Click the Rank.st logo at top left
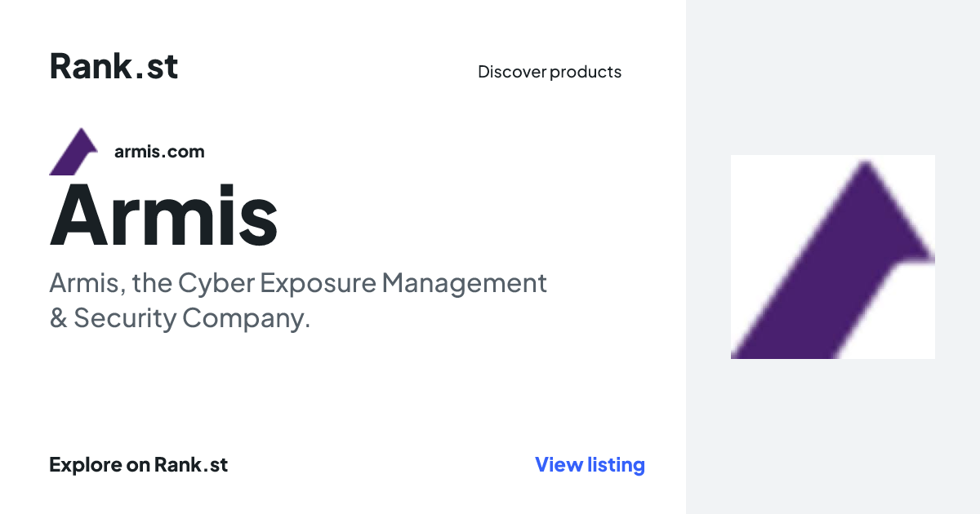This screenshot has width=980, height=514. pyautogui.click(x=114, y=66)
